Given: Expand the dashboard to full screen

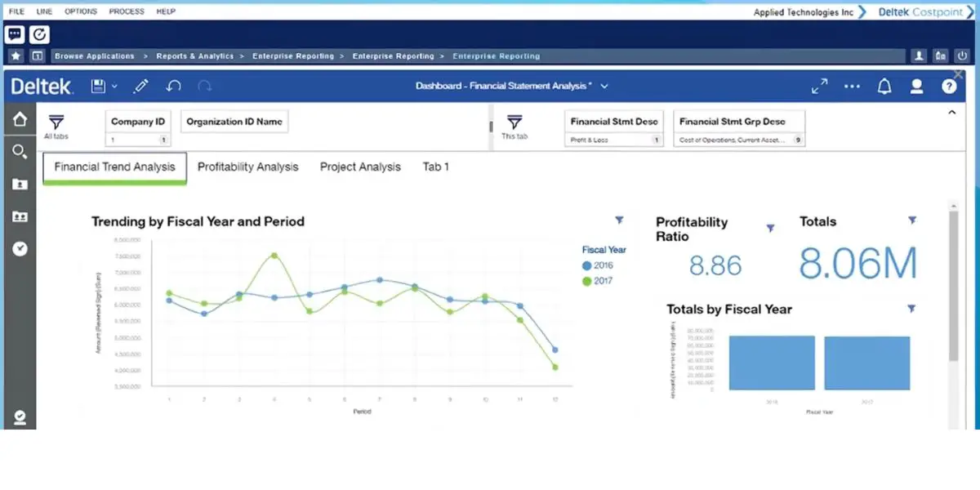Looking at the screenshot, I should [x=819, y=86].
